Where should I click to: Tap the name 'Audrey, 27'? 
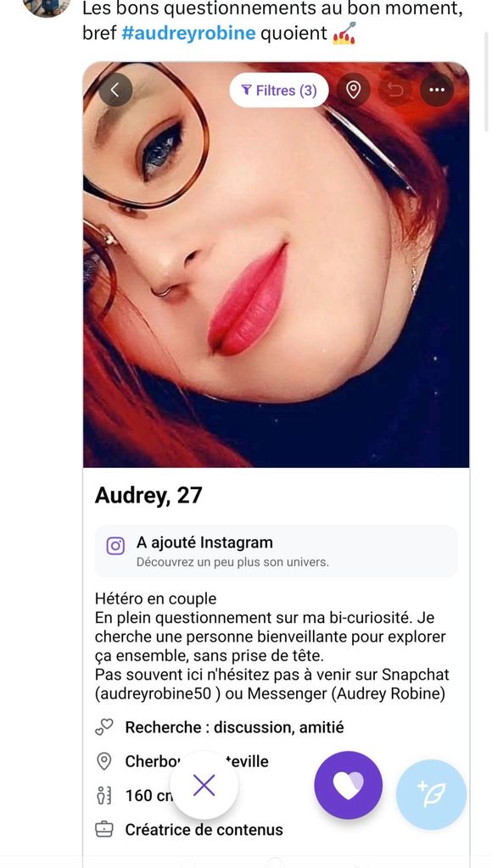point(148,495)
